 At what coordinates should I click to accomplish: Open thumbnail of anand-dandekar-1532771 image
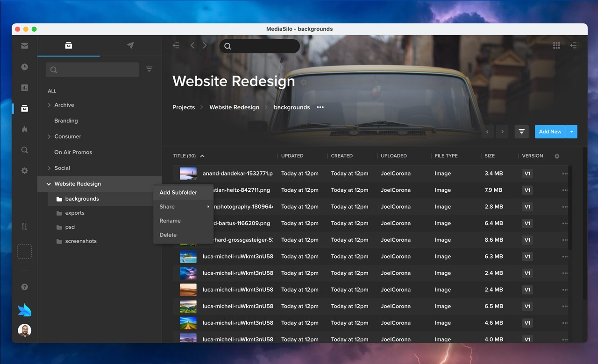(188, 174)
